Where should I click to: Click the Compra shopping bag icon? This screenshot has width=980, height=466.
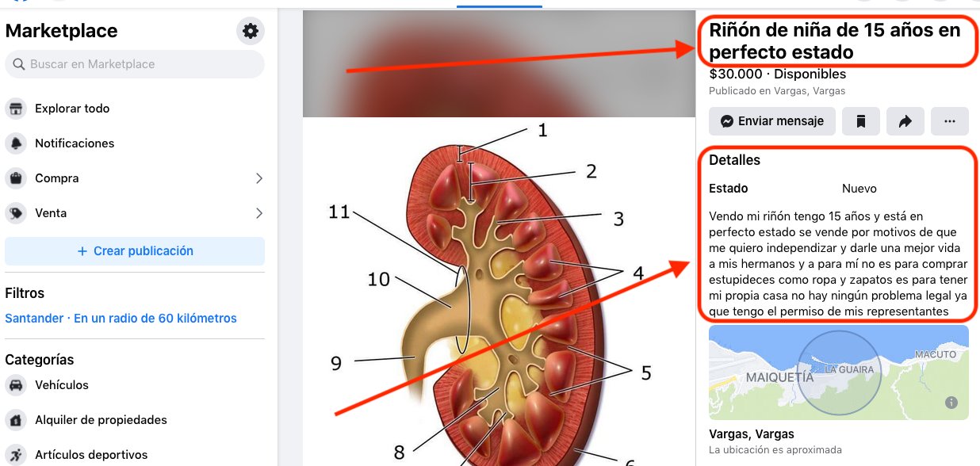pyautogui.click(x=16, y=178)
